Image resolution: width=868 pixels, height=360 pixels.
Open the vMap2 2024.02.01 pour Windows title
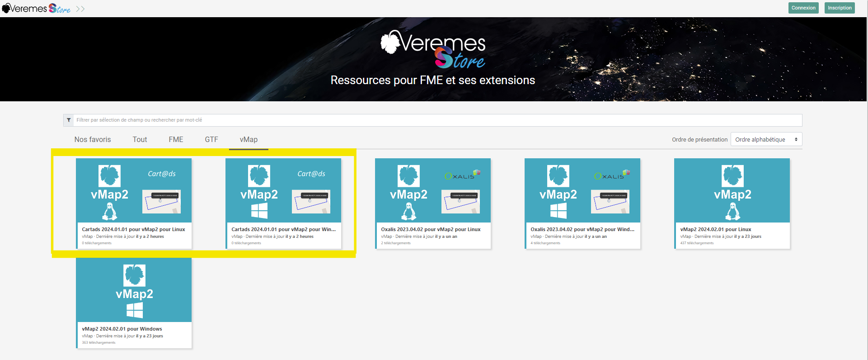[122, 329]
